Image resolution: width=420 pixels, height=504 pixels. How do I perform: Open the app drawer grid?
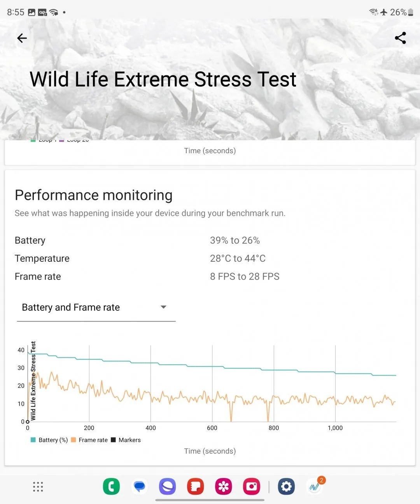coord(38,486)
